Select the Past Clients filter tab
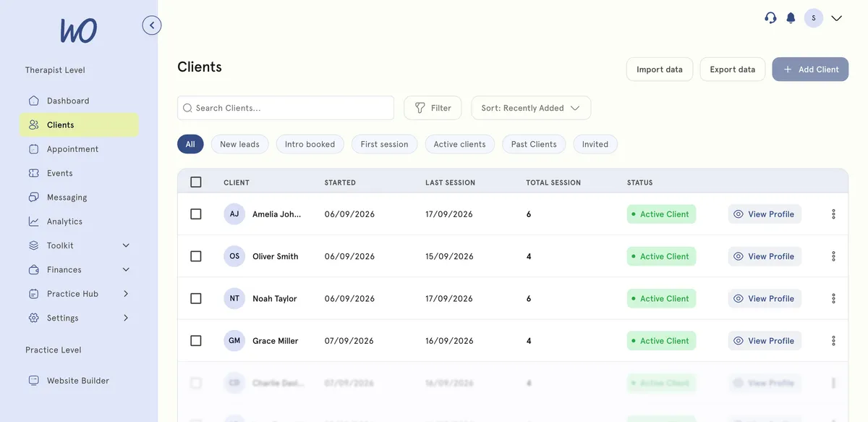This screenshot has height=422, width=868. [x=534, y=144]
